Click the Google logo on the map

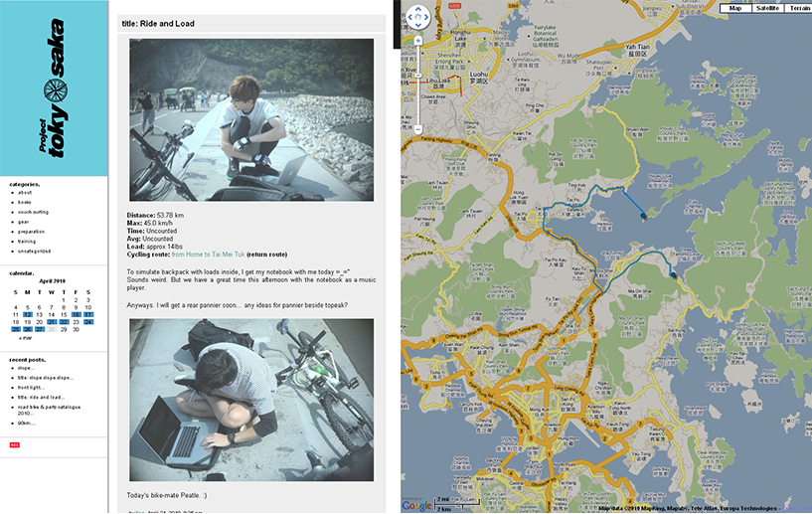pyautogui.click(x=416, y=505)
